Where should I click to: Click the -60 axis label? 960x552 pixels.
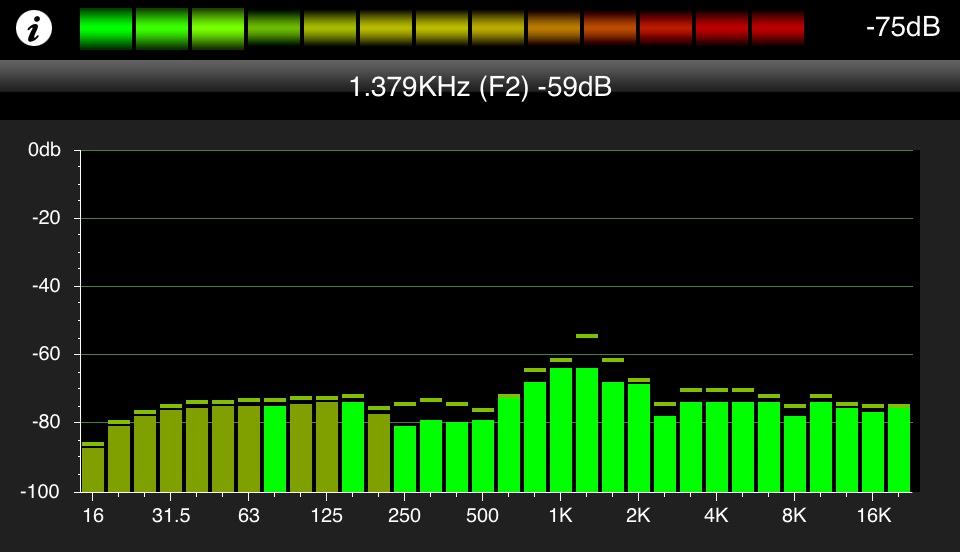[47, 354]
